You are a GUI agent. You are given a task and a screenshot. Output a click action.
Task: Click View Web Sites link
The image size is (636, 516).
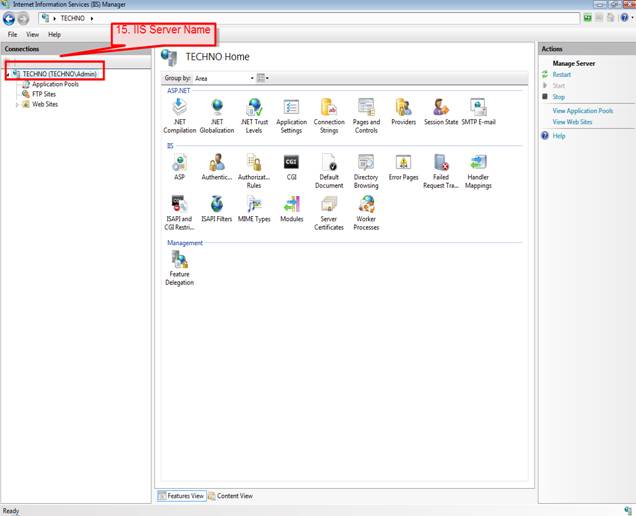572,122
